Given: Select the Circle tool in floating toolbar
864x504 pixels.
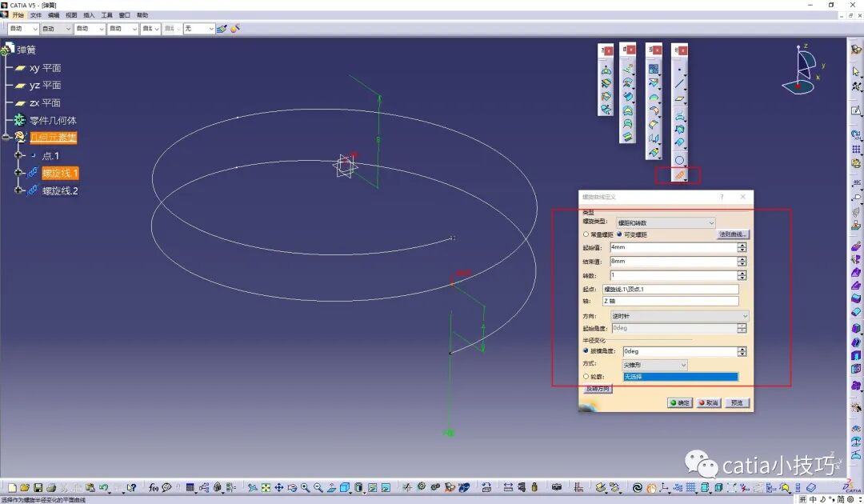Looking at the screenshot, I should click(x=679, y=160).
